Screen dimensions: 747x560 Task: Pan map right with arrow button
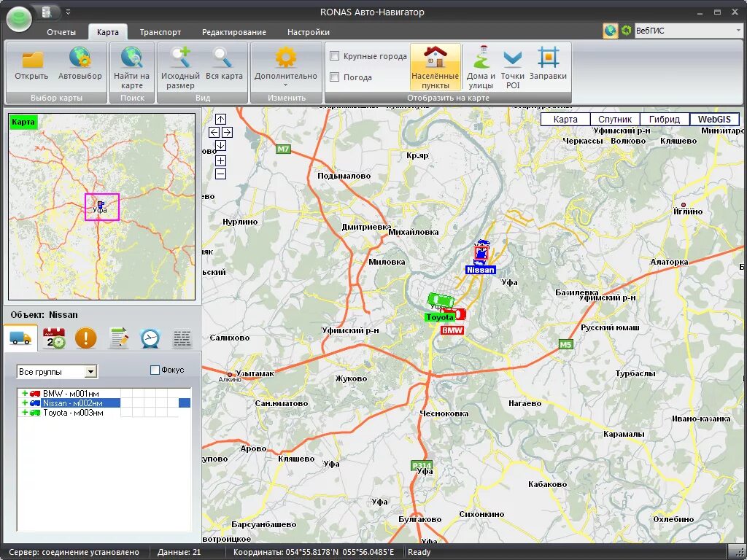227,133
